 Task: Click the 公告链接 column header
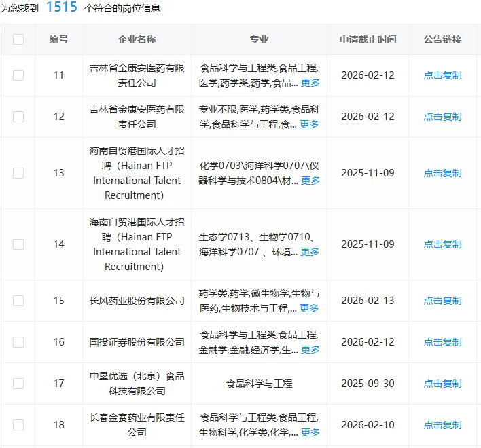point(443,39)
